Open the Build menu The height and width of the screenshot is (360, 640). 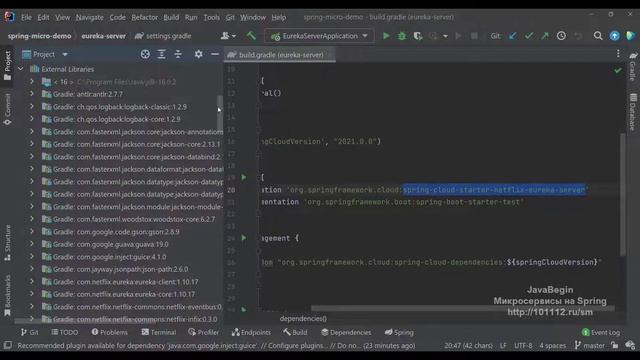tap(171, 17)
